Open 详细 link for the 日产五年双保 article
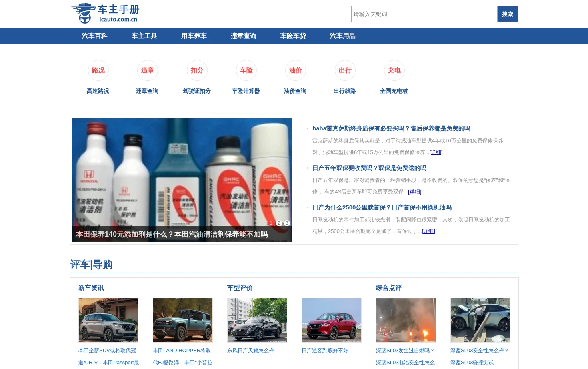The image size is (588, 369). (x=414, y=191)
